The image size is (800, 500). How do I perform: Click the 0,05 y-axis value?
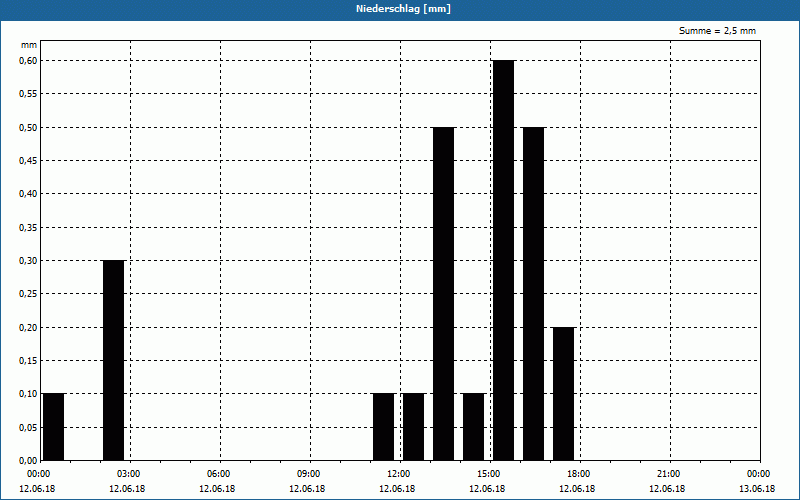pyautogui.click(x=29, y=428)
